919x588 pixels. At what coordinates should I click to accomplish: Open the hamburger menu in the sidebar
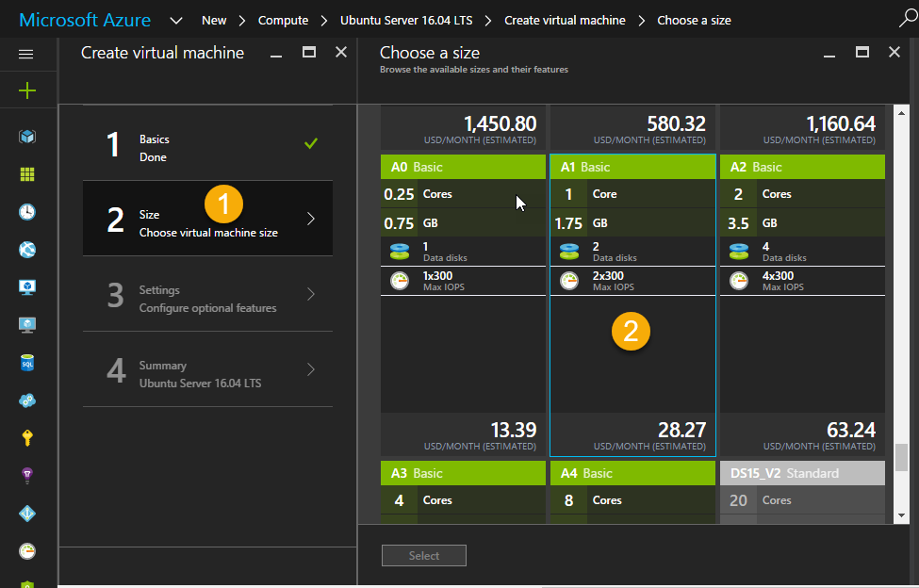point(25,55)
